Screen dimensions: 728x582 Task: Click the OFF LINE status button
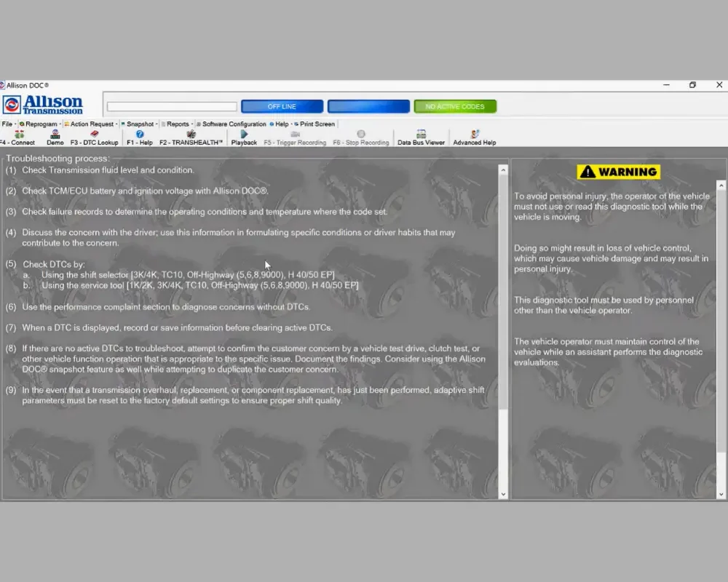(x=282, y=106)
